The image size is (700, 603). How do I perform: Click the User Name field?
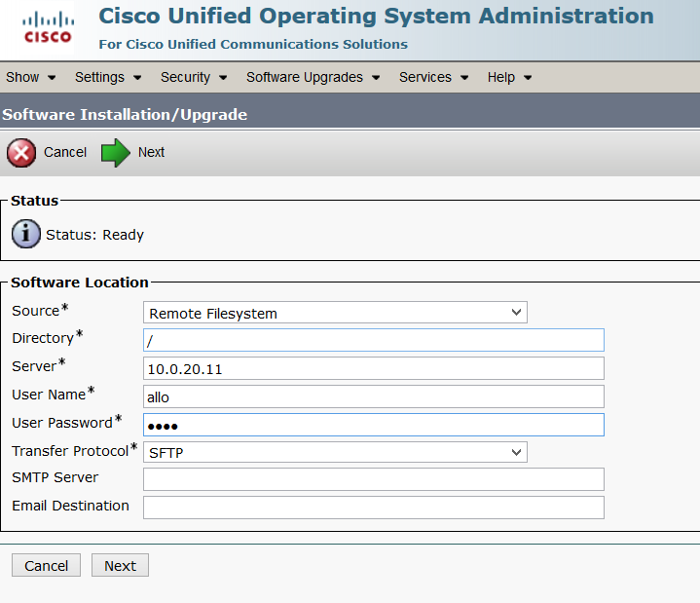pos(373,396)
